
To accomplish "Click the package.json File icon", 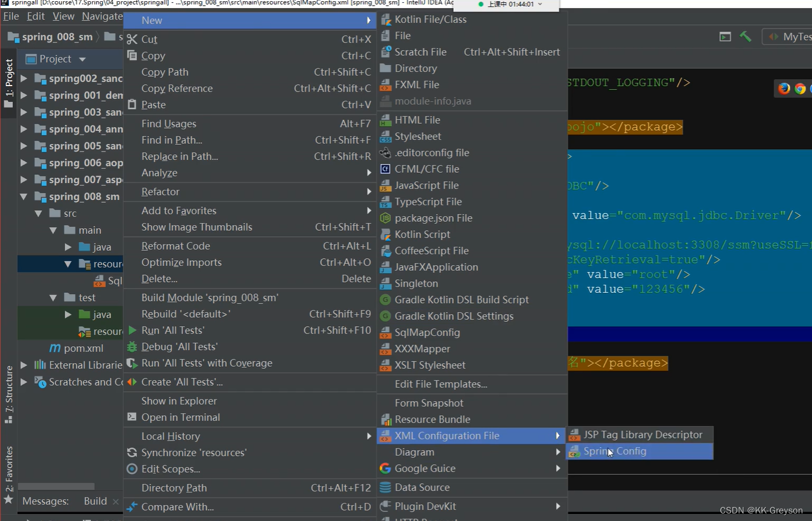I will click(386, 218).
